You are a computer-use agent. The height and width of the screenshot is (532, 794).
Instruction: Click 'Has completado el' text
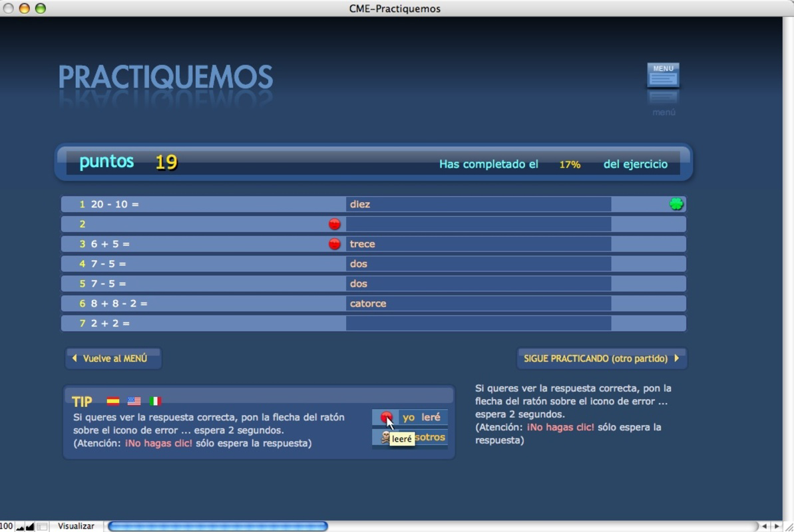(x=489, y=164)
